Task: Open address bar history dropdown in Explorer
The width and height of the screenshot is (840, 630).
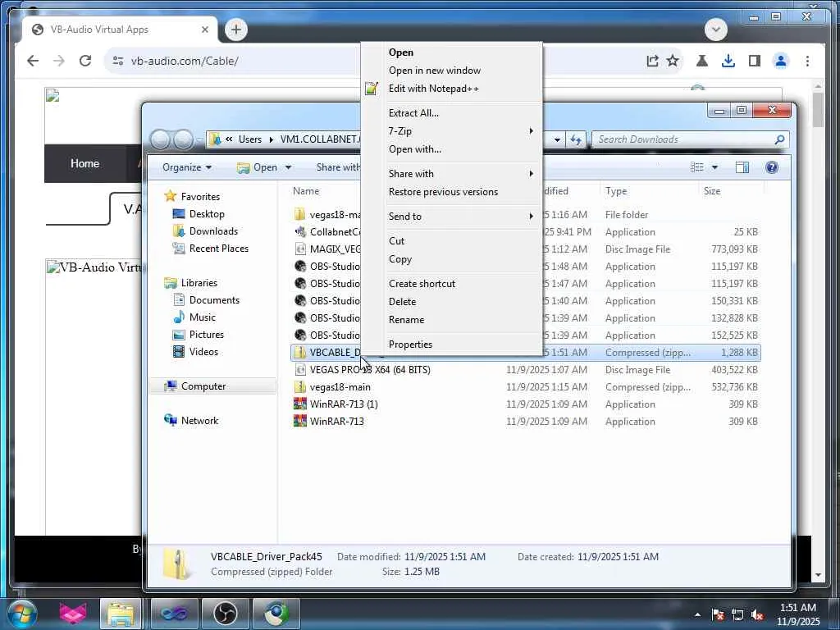Action: click(x=557, y=139)
